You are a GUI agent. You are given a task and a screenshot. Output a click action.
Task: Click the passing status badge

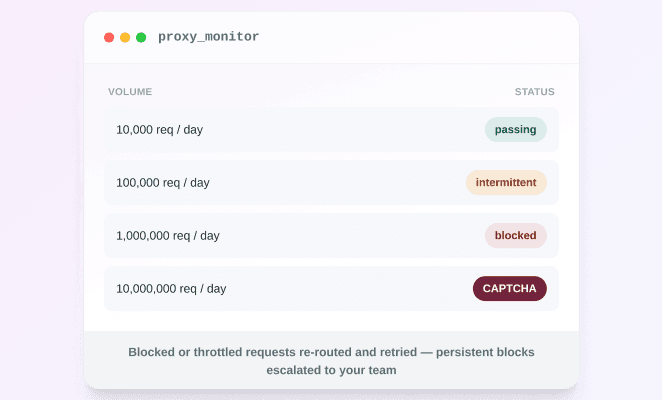pyautogui.click(x=515, y=130)
